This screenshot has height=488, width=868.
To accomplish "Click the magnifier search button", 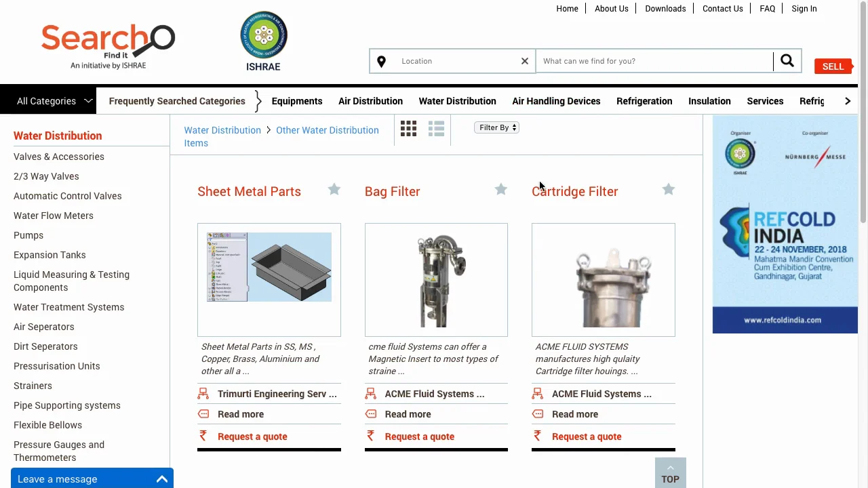I will [787, 61].
